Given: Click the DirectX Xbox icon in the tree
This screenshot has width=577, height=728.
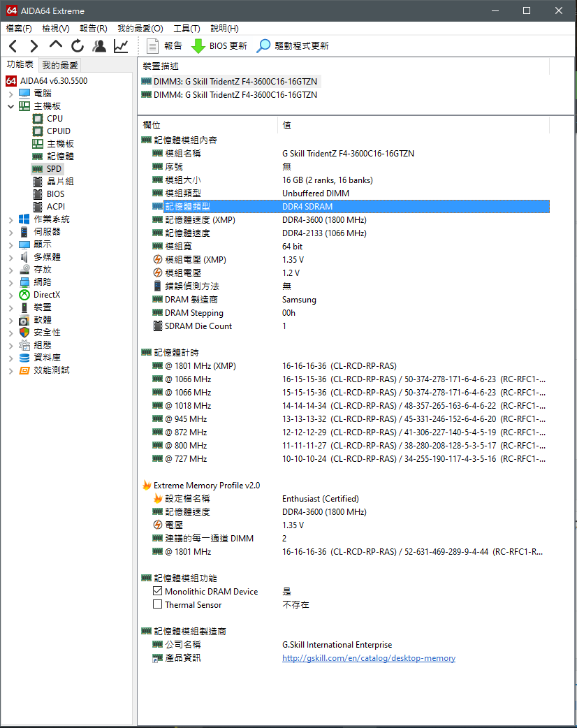Looking at the screenshot, I should point(24,294).
